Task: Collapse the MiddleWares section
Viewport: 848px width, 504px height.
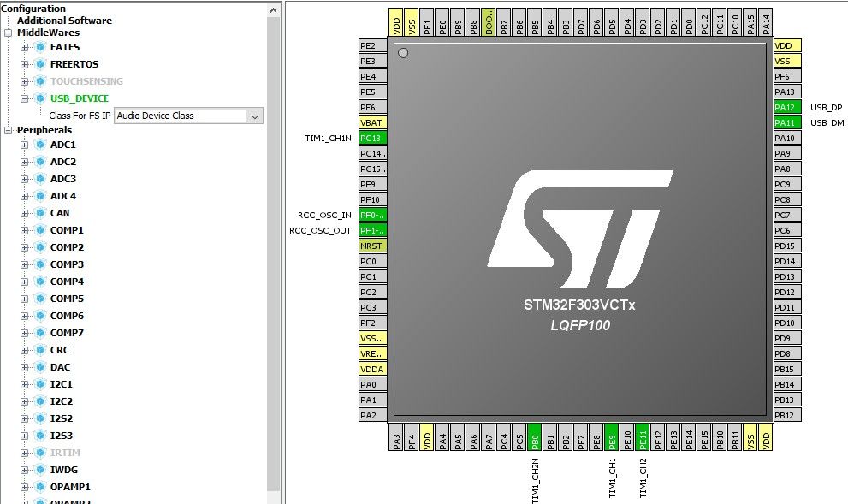Action: tap(8, 33)
